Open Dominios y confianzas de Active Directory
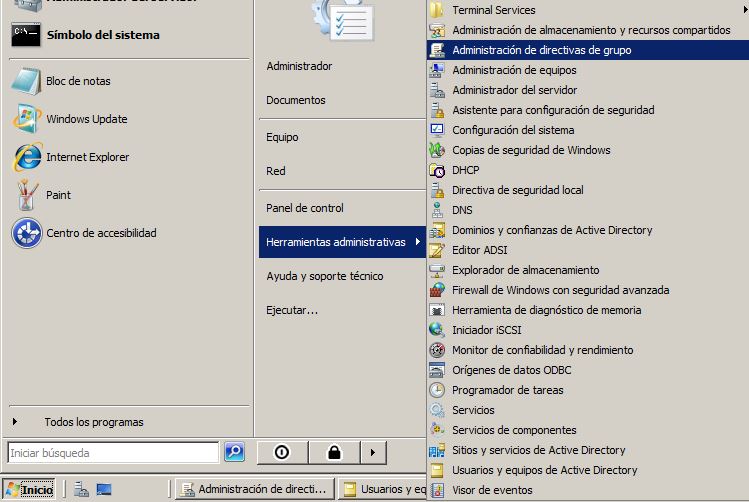Image resolution: width=749 pixels, height=502 pixels. point(588,230)
